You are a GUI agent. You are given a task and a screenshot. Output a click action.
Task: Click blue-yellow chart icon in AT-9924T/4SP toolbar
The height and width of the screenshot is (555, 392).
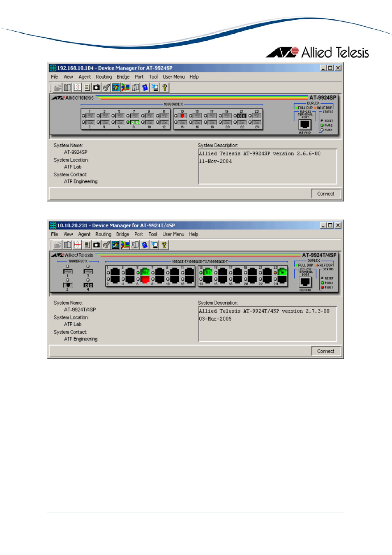click(115, 245)
